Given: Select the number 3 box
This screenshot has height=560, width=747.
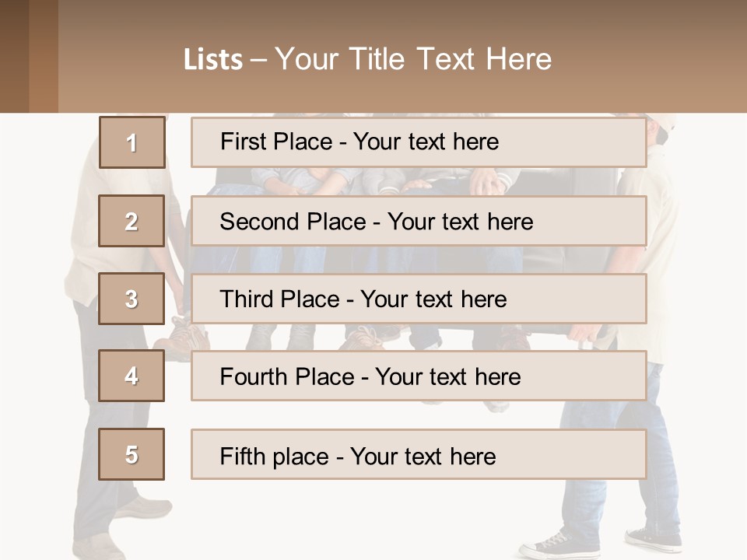Looking at the screenshot, I should click(132, 299).
